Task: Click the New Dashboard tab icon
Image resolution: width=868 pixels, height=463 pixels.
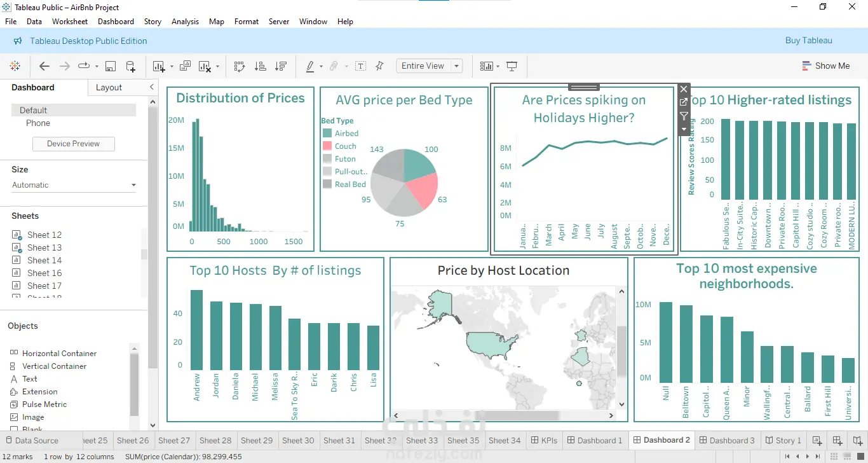Action: [x=837, y=440]
